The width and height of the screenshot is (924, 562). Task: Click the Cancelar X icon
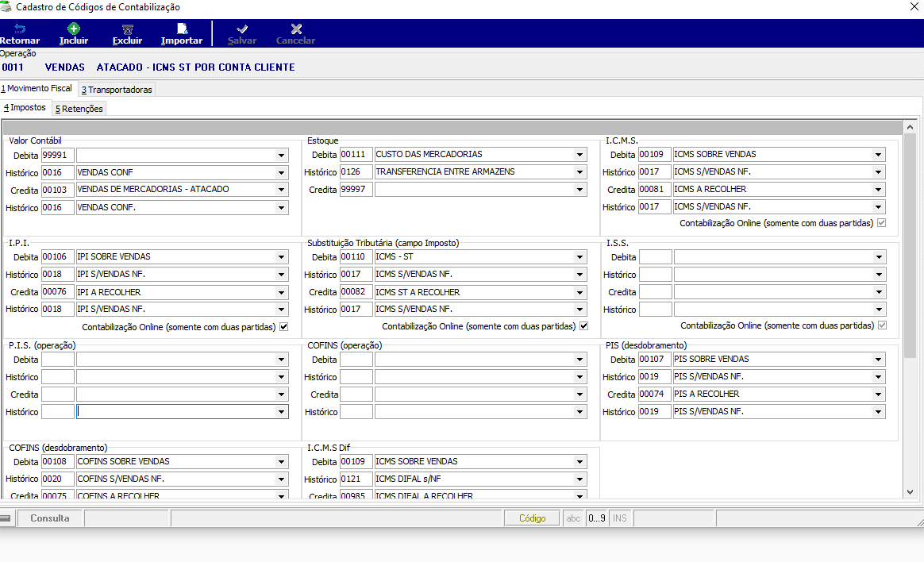coord(296,29)
